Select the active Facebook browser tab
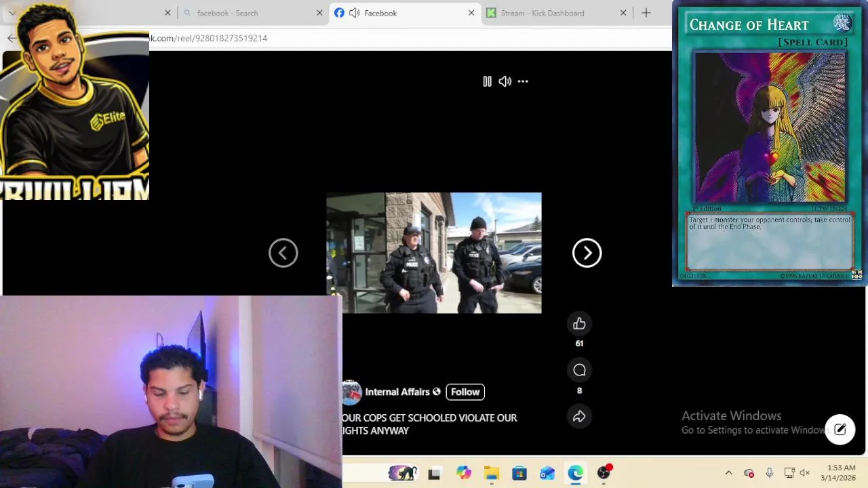The image size is (868, 488). click(x=405, y=13)
